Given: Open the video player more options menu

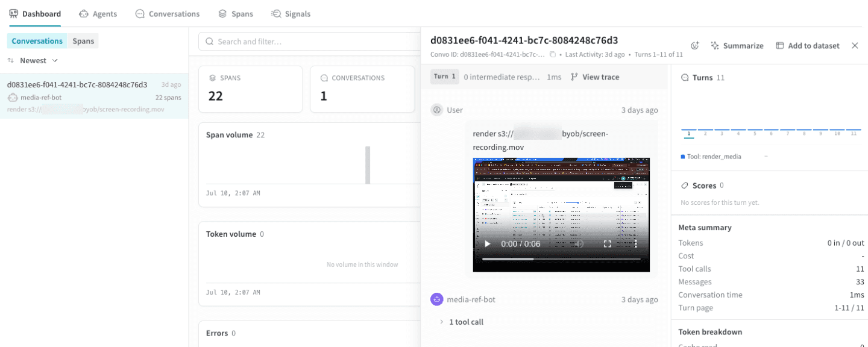Looking at the screenshot, I should click(x=635, y=244).
